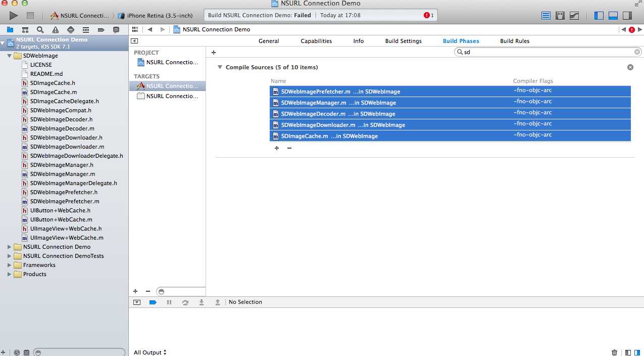Select SDWebImageManager.m in Compile Sources
644x356 pixels.
click(x=450, y=103)
